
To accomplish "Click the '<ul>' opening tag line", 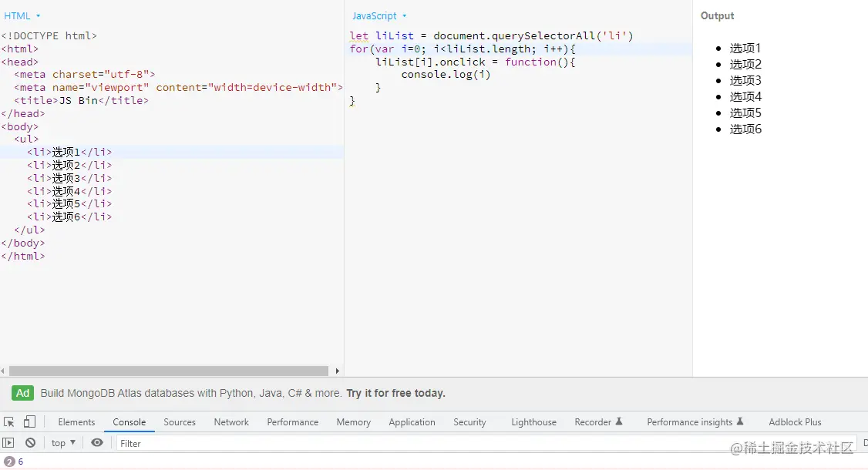I will [x=26, y=139].
